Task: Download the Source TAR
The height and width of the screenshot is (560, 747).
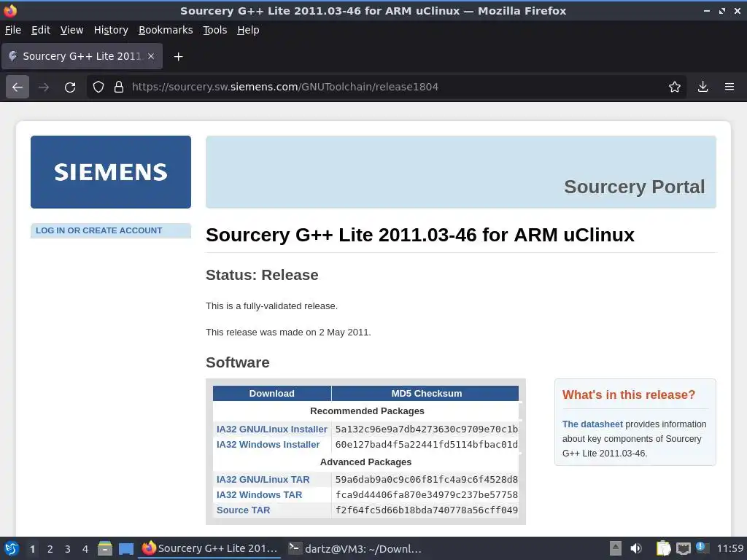Action: [x=243, y=510]
